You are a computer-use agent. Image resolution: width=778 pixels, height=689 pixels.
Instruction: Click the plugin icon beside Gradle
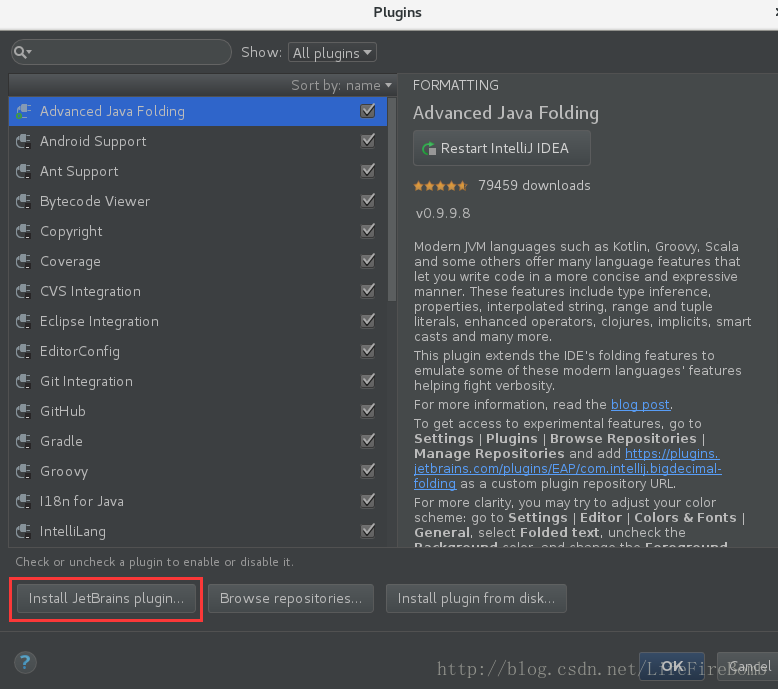tap(23, 441)
